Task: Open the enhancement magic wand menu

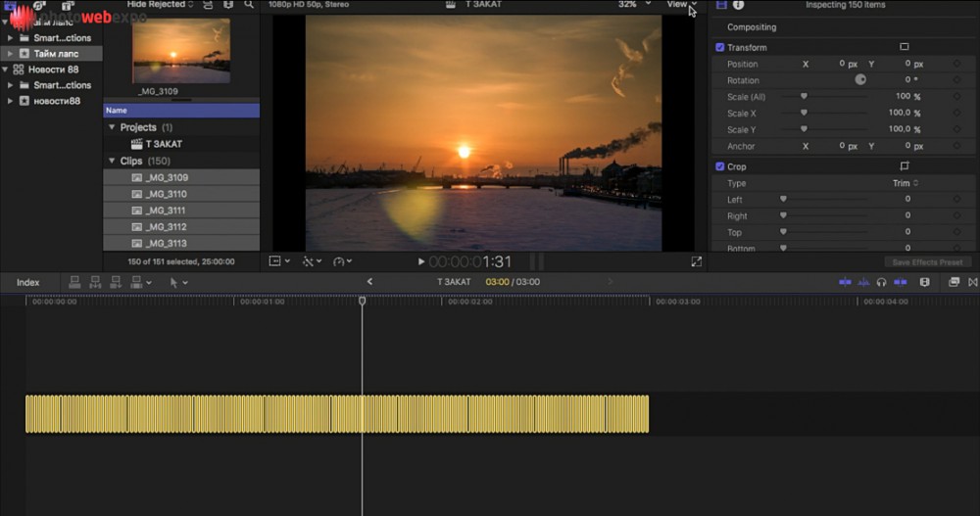Action: [311, 261]
